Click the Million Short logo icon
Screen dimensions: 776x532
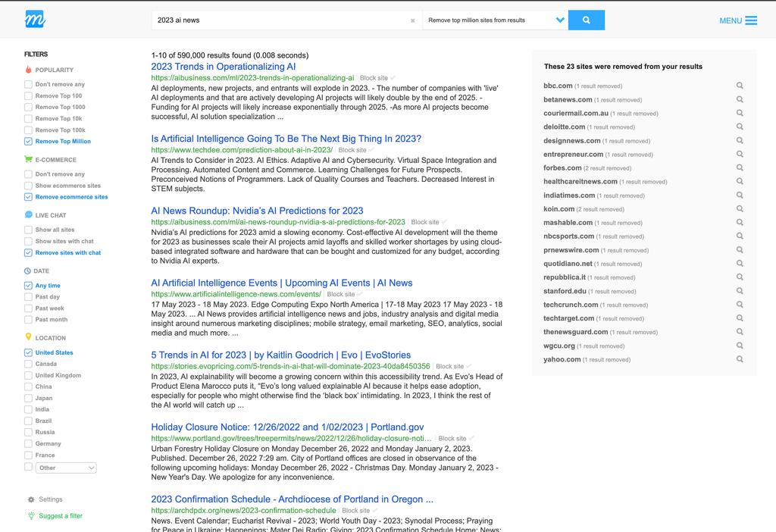(35, 19)
